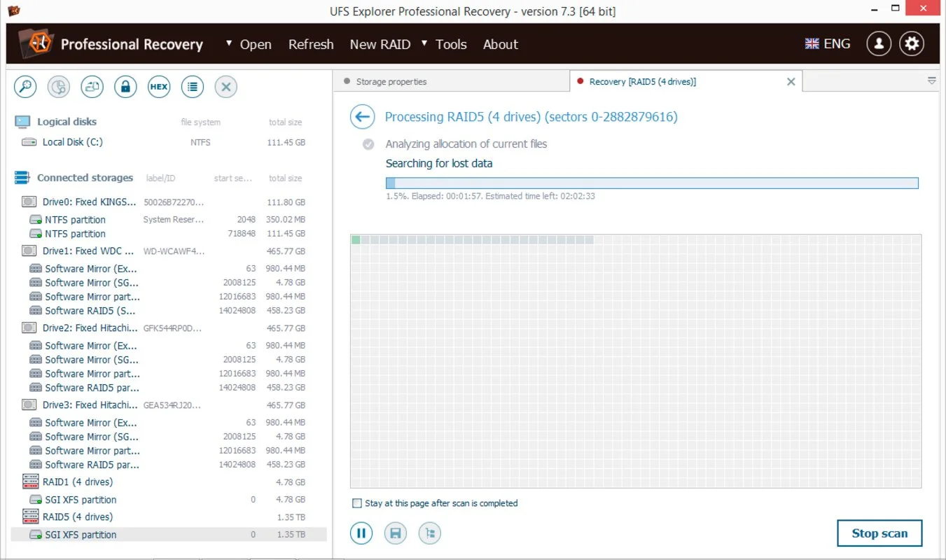Expand the Open menu dropdown arrow
The image size is (946, 560).
pos(229,43)
